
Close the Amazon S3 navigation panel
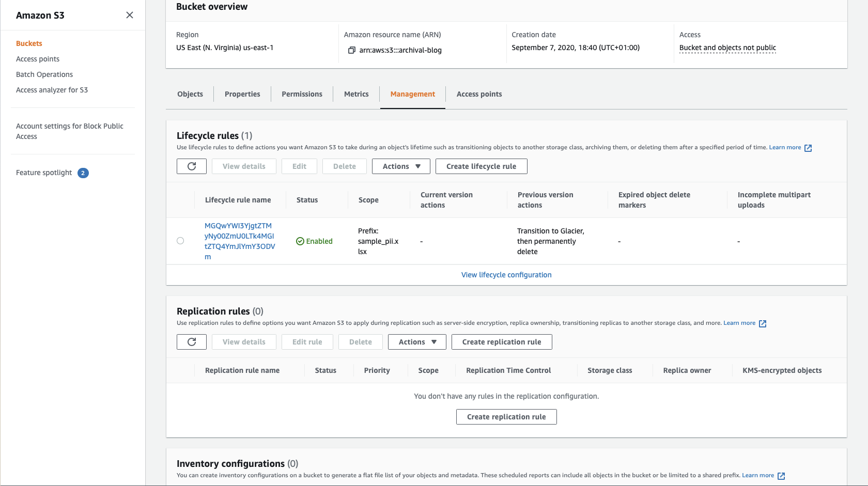pos(130,15)
